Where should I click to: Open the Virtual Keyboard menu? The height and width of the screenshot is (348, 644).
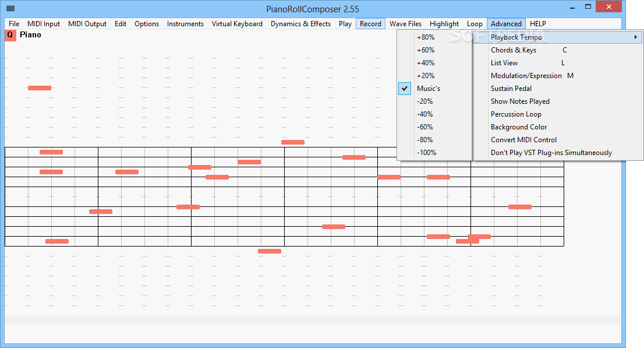(x=237, y=24)
